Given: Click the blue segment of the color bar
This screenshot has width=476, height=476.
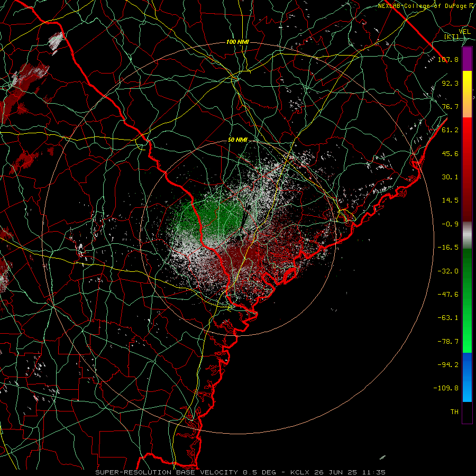Looking at the screenshot, I should (x=467, y=377).
